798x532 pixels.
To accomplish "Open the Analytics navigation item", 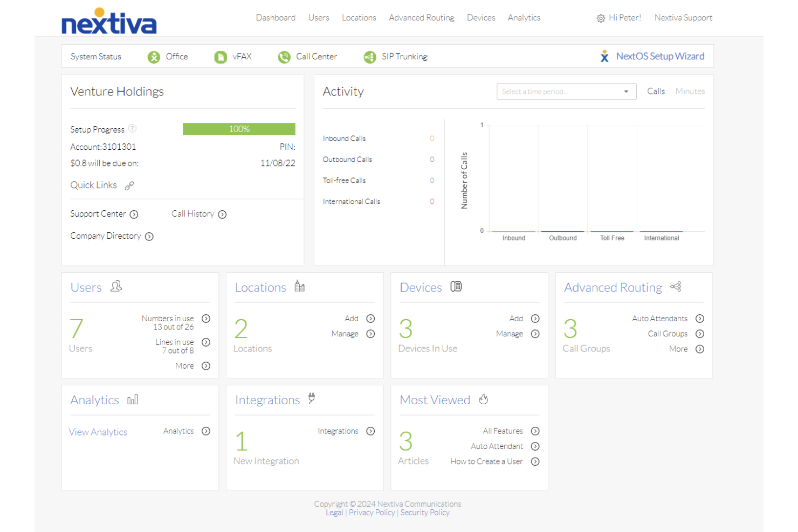I will pyautogui.click(x=524, y=18).
